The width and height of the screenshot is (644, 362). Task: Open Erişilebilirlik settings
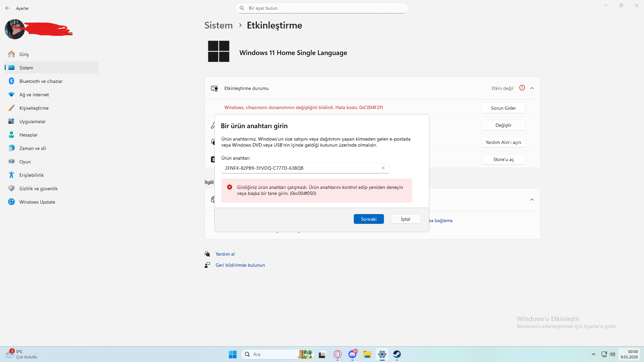(52, 175)
